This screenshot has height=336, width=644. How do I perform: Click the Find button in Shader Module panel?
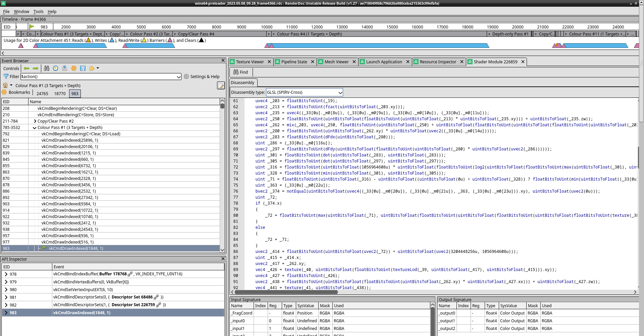pos(240,72)
